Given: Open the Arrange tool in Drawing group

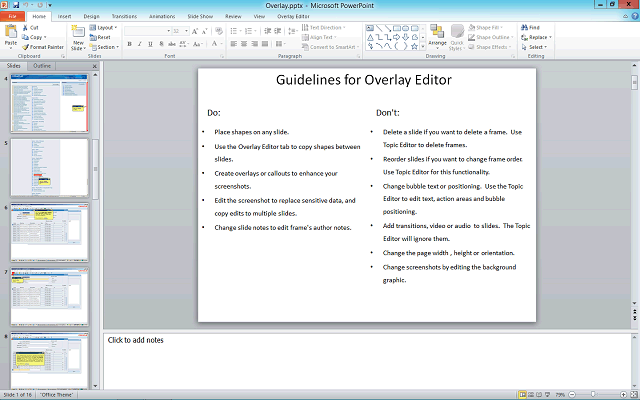Looking at the screenshot, I should pyautogui.click(x=437, y=37).
